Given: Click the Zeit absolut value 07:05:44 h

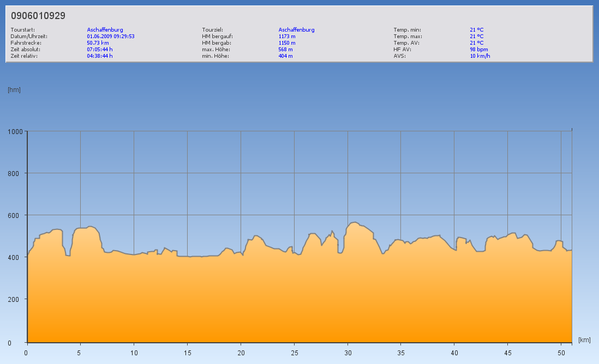Looking at the screenshot, I should tap(100, 50).
